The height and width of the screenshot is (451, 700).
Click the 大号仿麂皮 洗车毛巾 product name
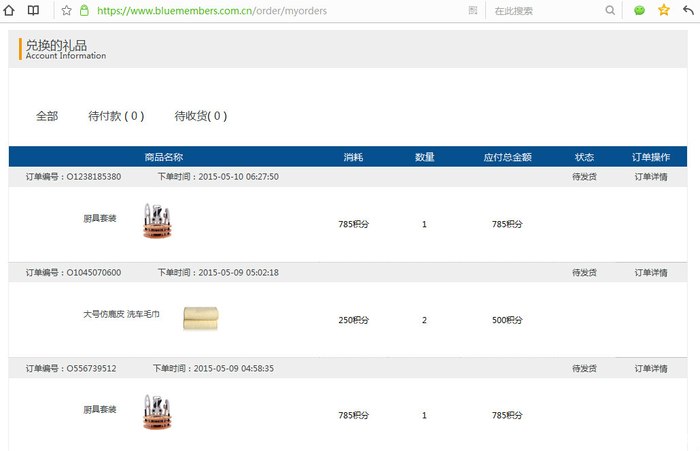[121, 315]
